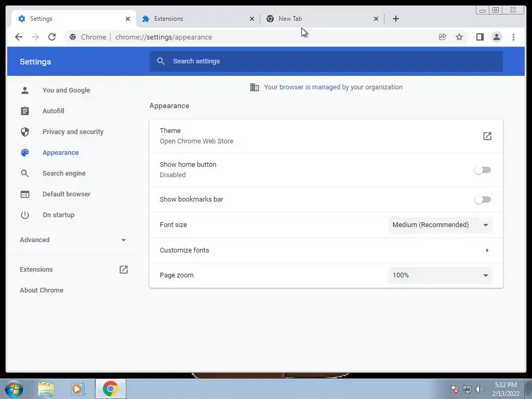Screen dimensions: 532x399
Task: Open the Windows Start menu
Action: [14, 389]
